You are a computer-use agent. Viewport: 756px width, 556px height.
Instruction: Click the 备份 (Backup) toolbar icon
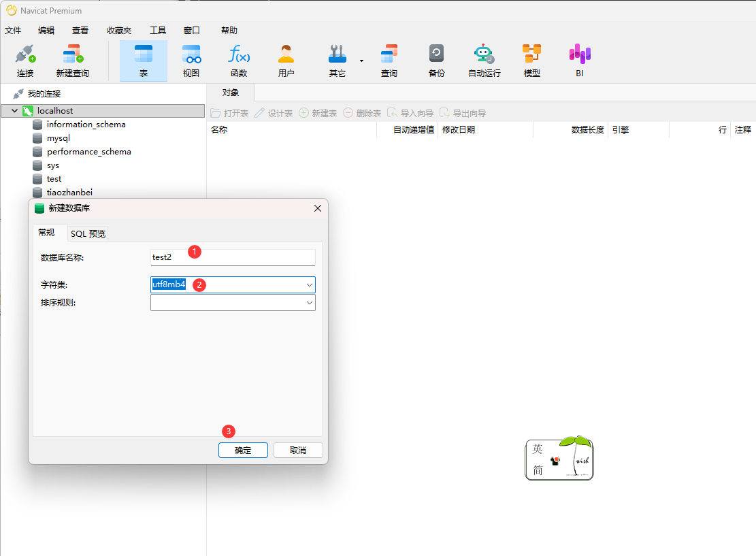[436, 61]
